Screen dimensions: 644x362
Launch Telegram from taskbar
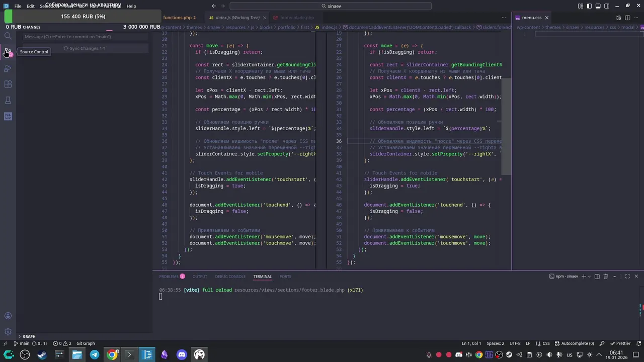94,354
